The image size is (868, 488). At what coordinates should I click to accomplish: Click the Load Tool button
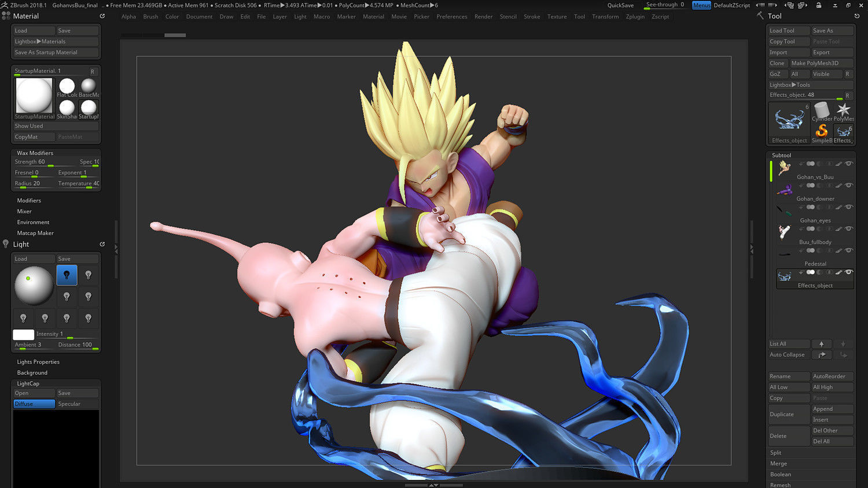click(x=789, y=31)
